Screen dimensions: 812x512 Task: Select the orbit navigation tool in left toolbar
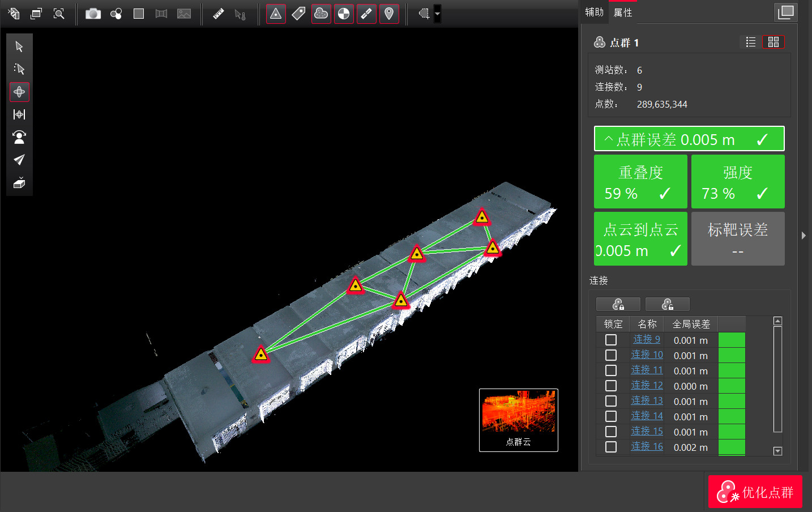pos(19,92)
